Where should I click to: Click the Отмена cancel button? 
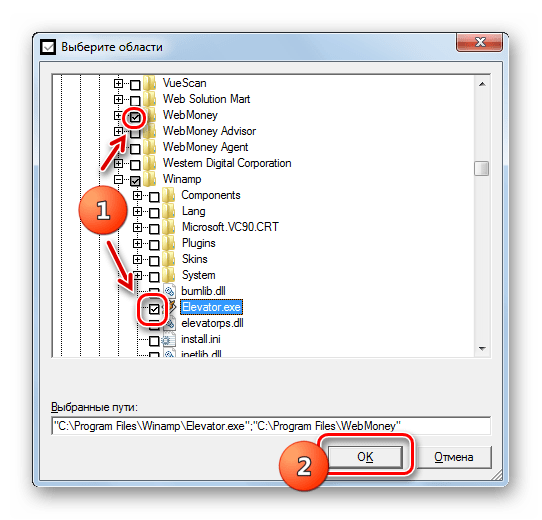pyautogui.click(x=454, y=457)
